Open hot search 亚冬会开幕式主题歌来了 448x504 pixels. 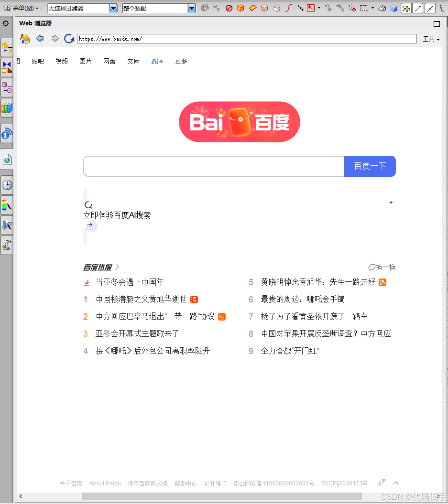point(137,333)
